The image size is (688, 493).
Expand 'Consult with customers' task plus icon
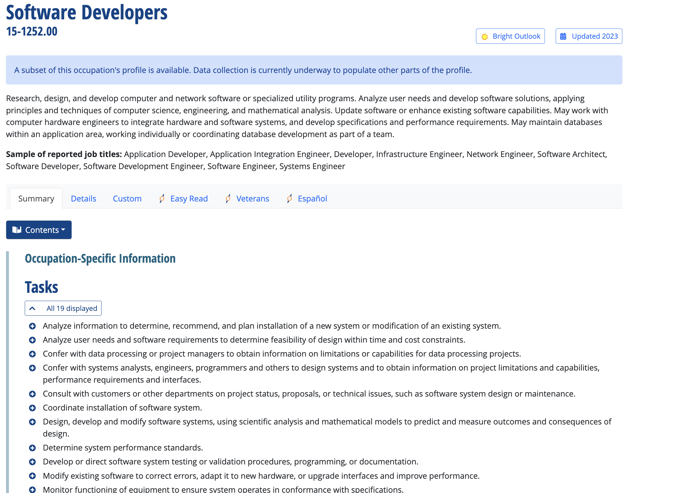(x=32, y=394)
